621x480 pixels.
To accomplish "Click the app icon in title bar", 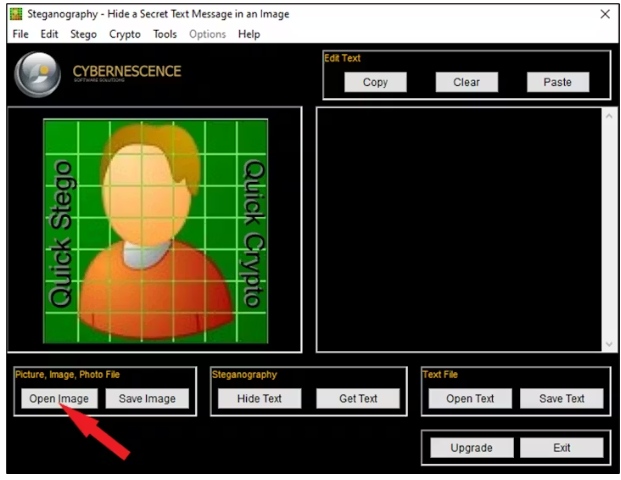I will tap(16, 14).
